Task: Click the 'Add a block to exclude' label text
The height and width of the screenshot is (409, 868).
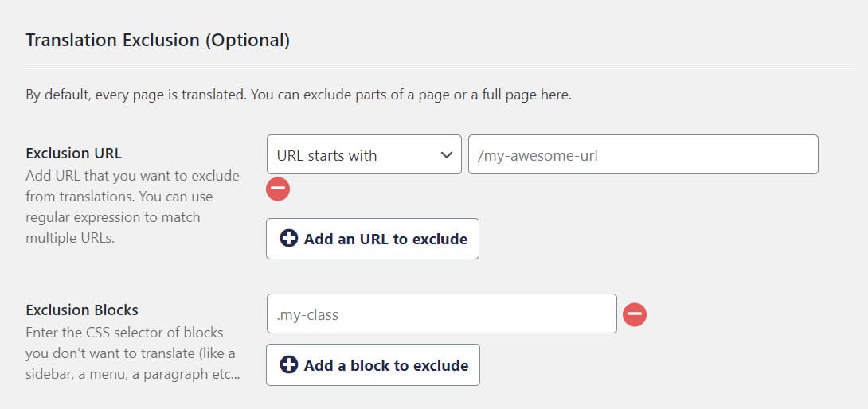Action: [386, 365]
